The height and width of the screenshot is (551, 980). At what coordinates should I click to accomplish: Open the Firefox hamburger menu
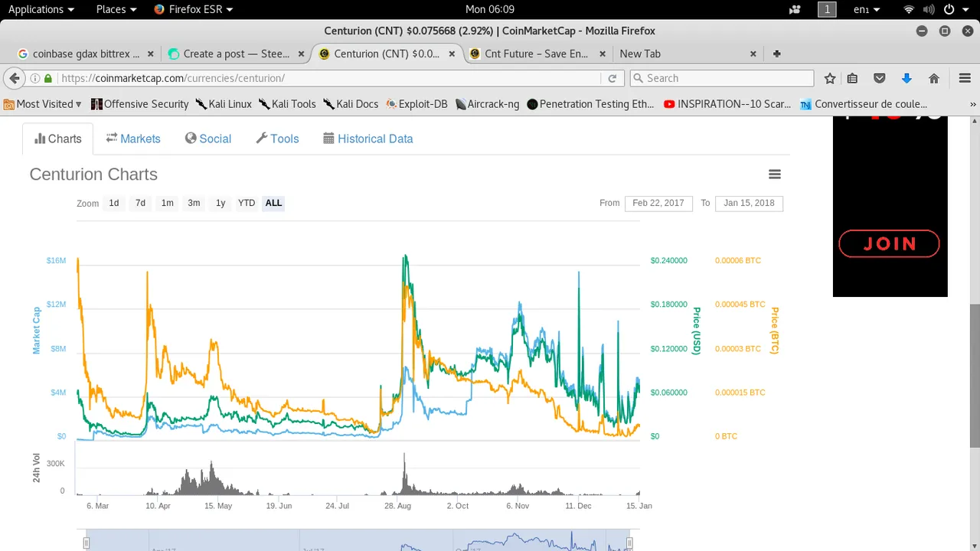point(965,78)
